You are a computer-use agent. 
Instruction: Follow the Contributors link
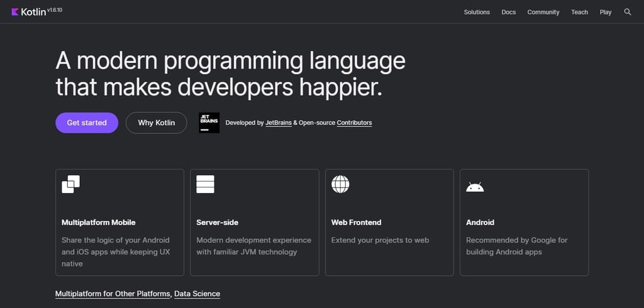[355, 123]
